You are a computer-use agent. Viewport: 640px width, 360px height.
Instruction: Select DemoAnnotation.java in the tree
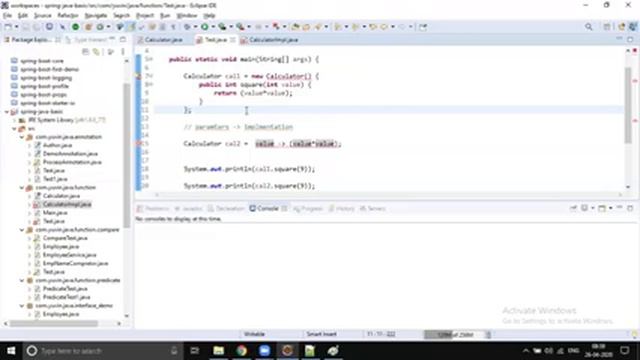pyautogui.click(x=70, y=154)
